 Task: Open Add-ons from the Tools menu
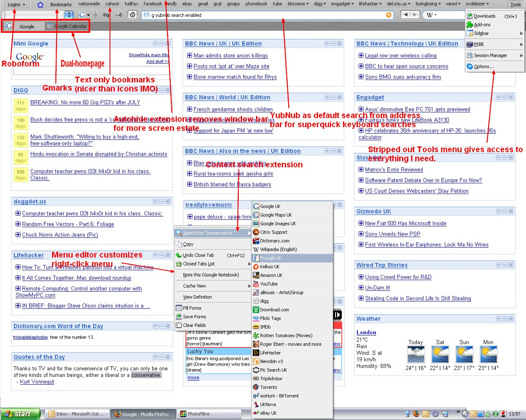tap(495, 25)
